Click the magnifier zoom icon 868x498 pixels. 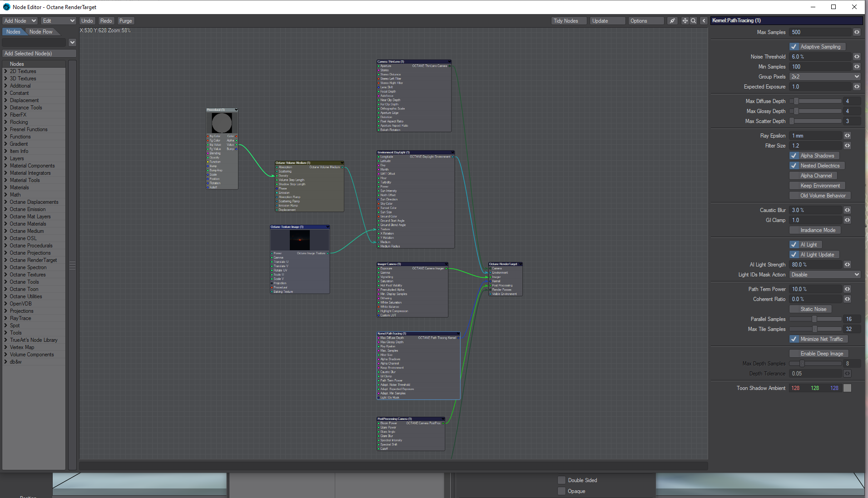(694, 21)
